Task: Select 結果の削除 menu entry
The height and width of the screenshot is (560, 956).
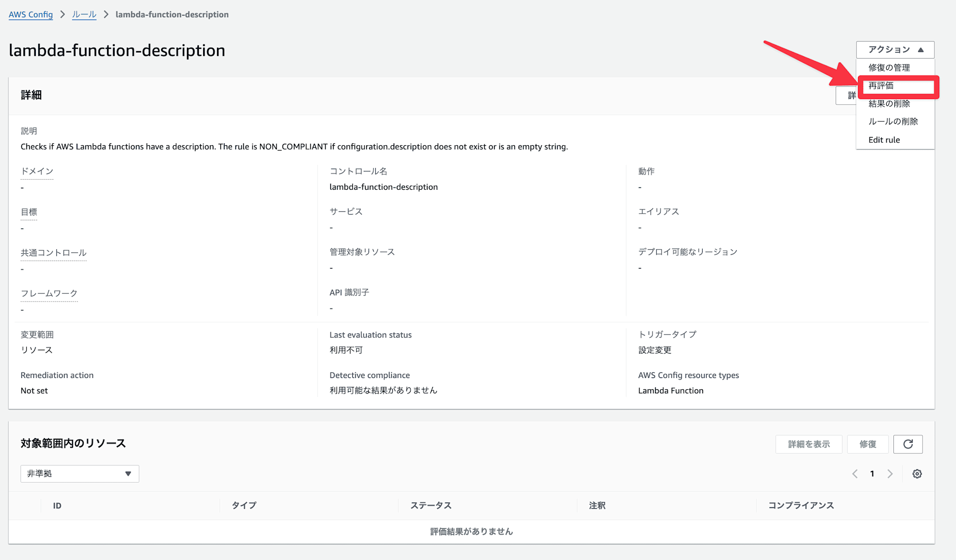Action: point(889,104)
